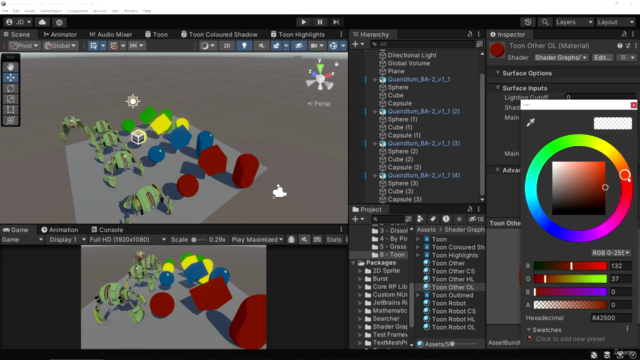Click the saturation brightness square
640x360 pixels.
pyautogui.click(x=578, y=188)
